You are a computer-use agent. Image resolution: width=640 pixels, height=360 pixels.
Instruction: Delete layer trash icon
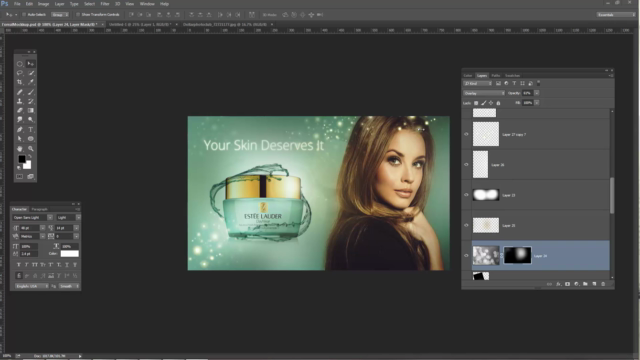point(603,284)
